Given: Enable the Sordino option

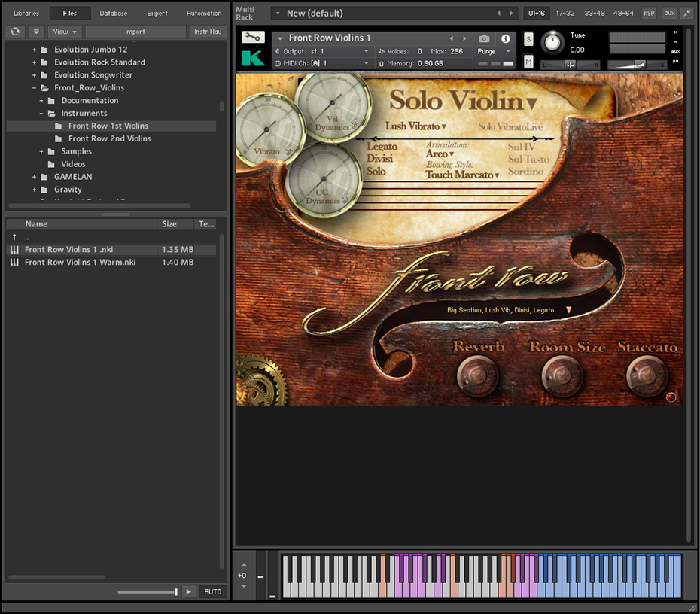Looking at the screenshot, I should pyautogui.click(x=525, y=172).
